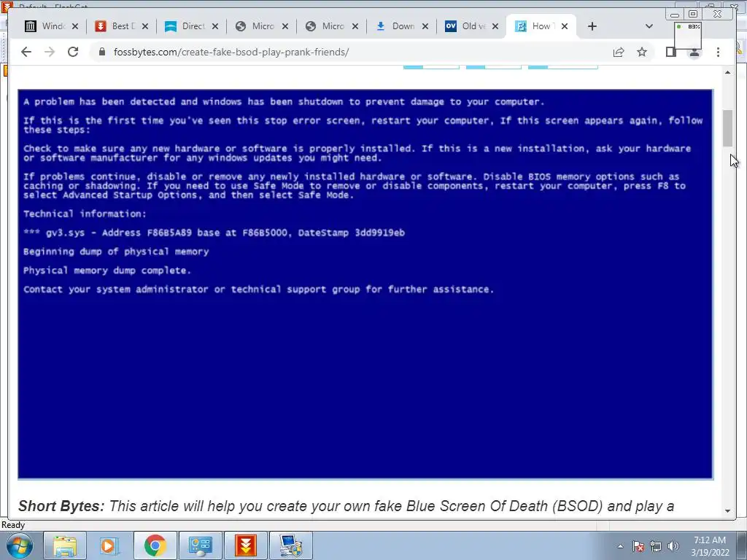Open the Control Panel taskbar icon
This screenshot has height=560, width=747.
click(200, 545)
